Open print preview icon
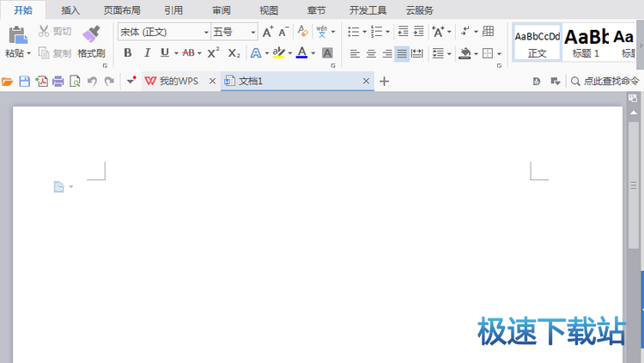 click(x=75, y=82)
